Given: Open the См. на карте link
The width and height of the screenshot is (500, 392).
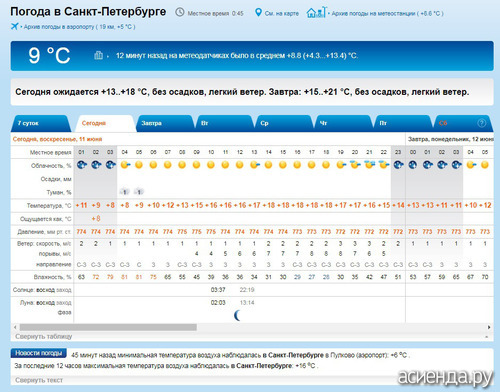Looking at the screenshot, I should pyautogui.click(x=281, y=13).
